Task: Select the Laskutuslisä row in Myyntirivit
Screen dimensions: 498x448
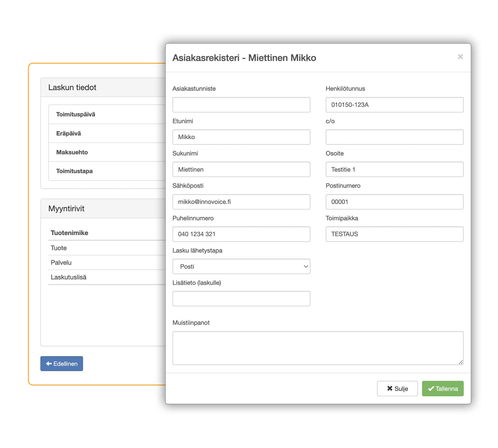Action: point(107,277)
